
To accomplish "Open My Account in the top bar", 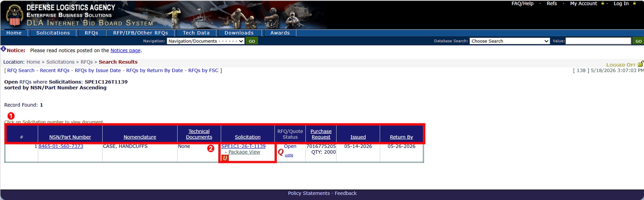I will (x=584, y=3).
